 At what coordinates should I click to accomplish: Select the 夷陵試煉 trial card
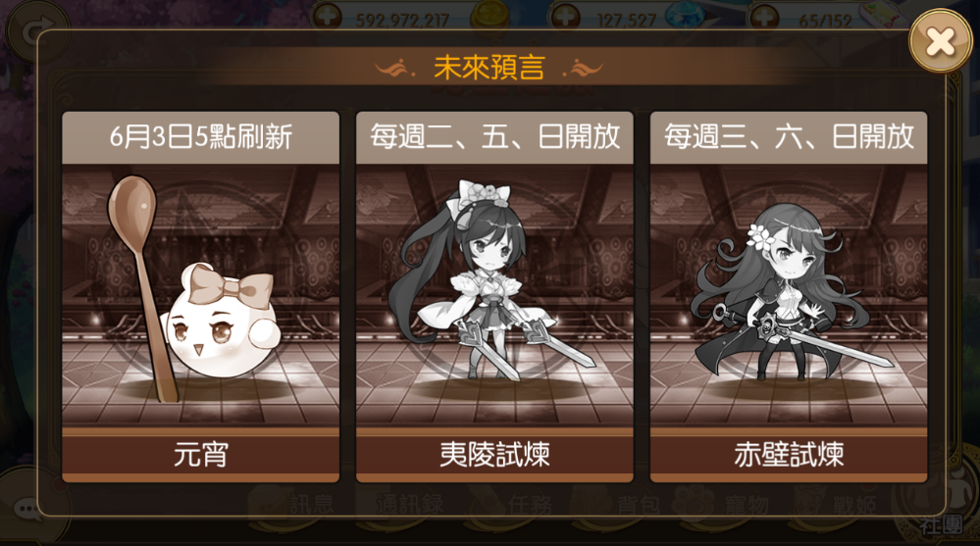494,297
